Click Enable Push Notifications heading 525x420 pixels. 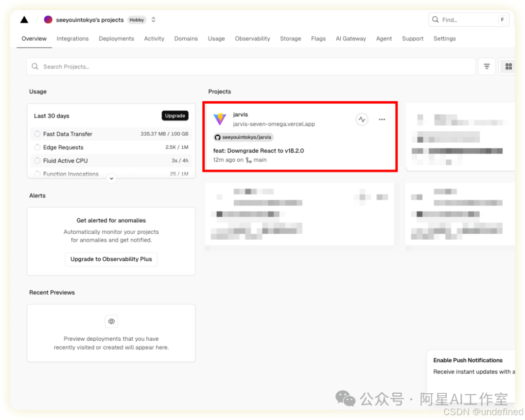468,360
